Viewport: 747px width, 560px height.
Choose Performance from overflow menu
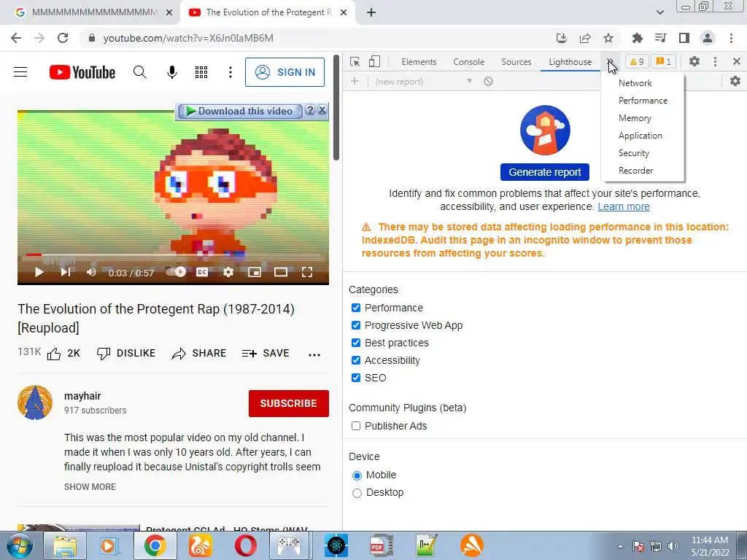click(x=643, y=101)
